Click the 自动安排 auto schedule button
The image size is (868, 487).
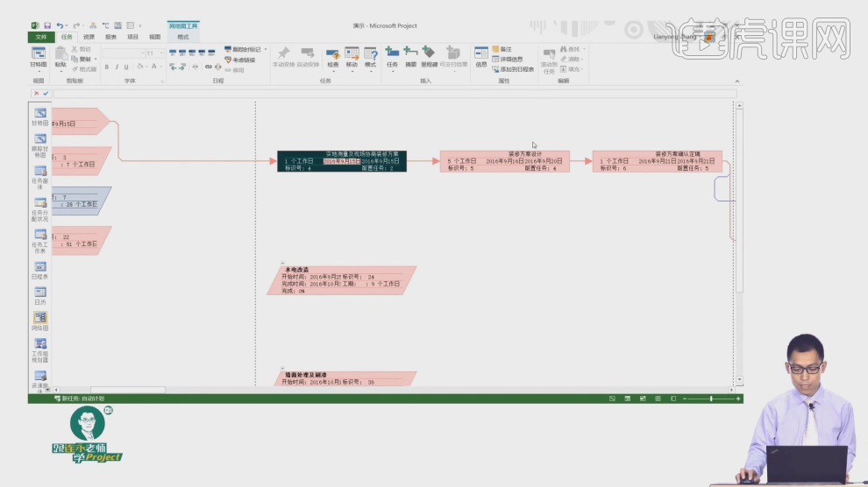pos(308,58)
